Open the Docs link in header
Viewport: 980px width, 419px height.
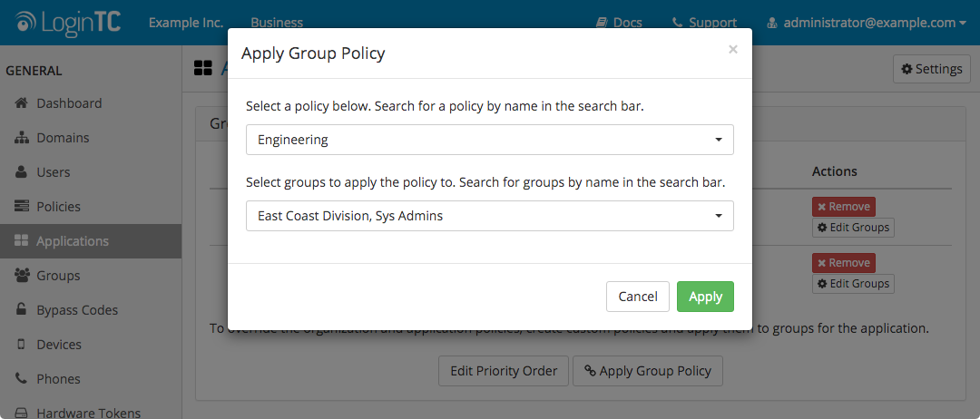[619, 23]
